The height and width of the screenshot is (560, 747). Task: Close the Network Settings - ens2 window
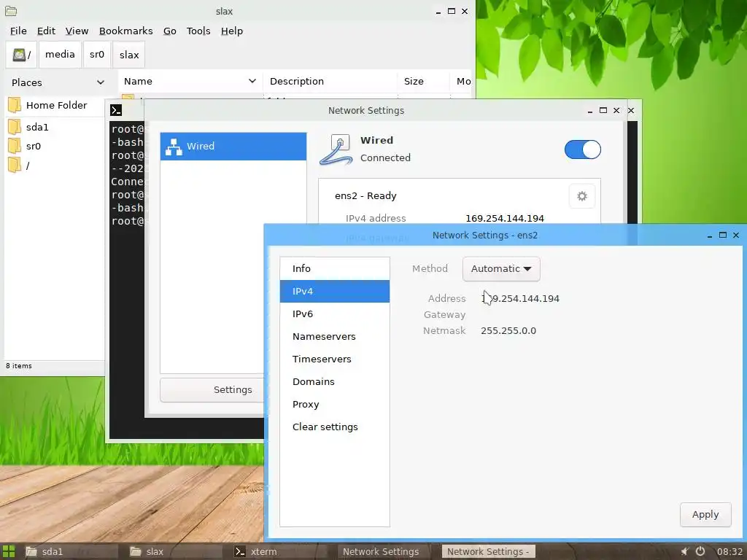pyautogui.click(x=736, y=236)
